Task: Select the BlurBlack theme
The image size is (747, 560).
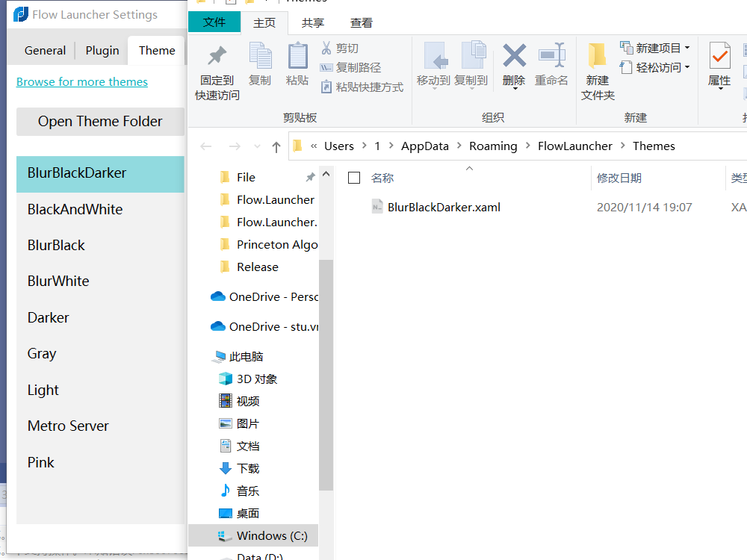Action: 100,245
